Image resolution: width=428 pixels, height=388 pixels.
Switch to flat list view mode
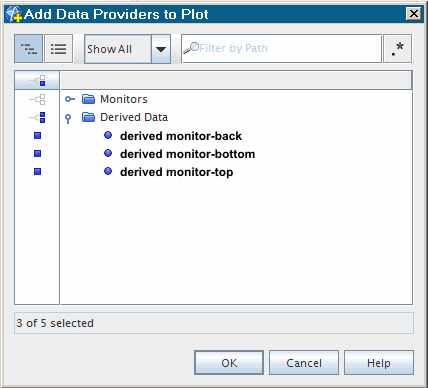[x=58, y=49]
